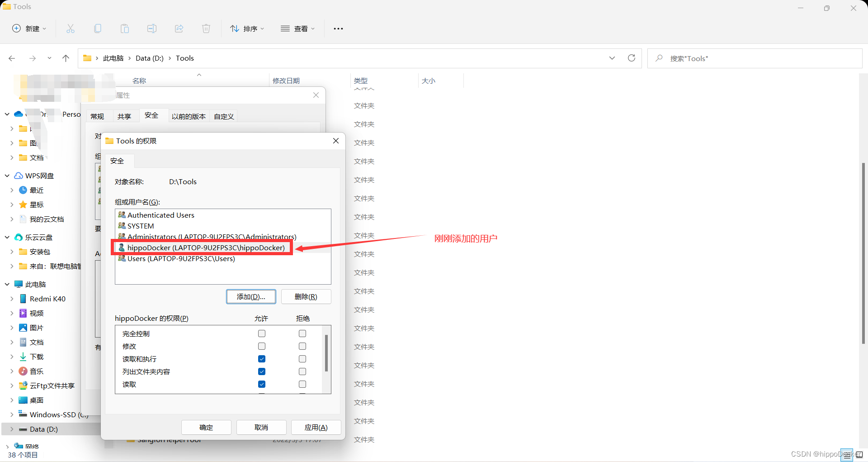
Task: Uncheck allow 读取 checkbox
Action: [x=262, y=384]
